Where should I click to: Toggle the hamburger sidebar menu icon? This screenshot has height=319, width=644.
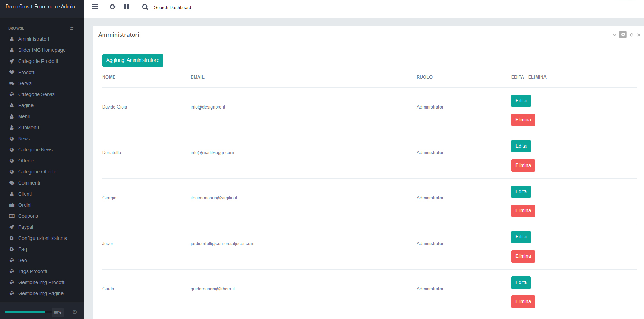[x=95, y=7]
